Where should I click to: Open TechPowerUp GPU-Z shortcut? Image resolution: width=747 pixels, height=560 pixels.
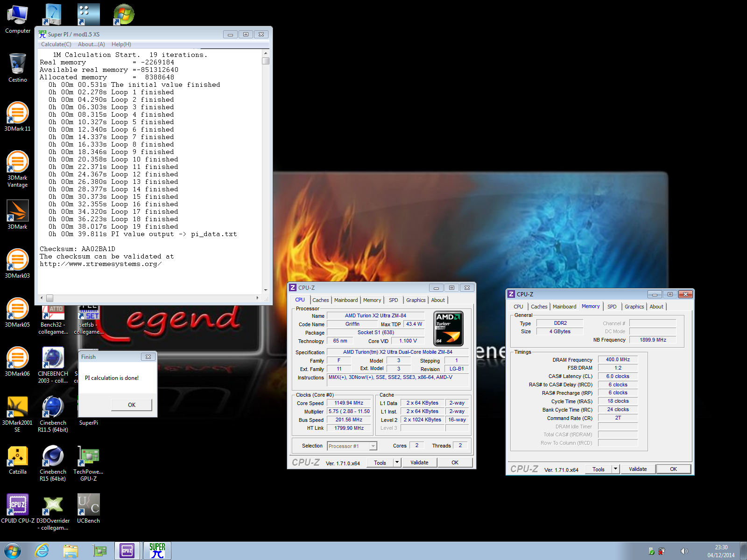point(89,463)
